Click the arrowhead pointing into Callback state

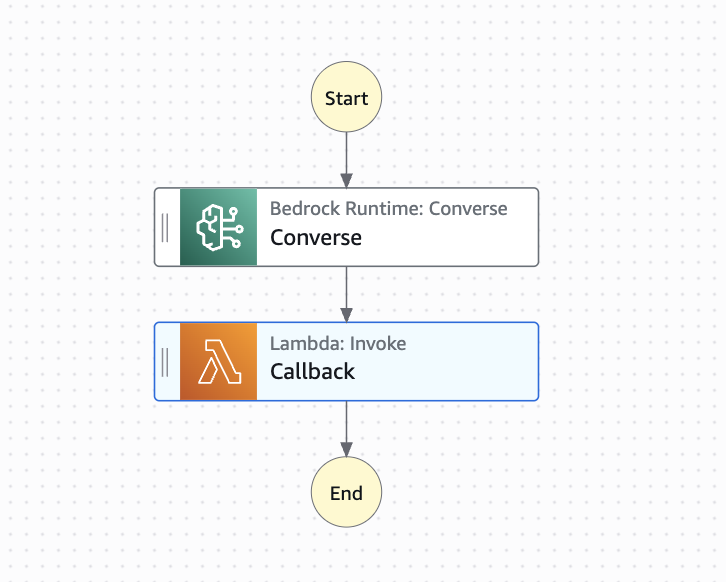[346, 314]
